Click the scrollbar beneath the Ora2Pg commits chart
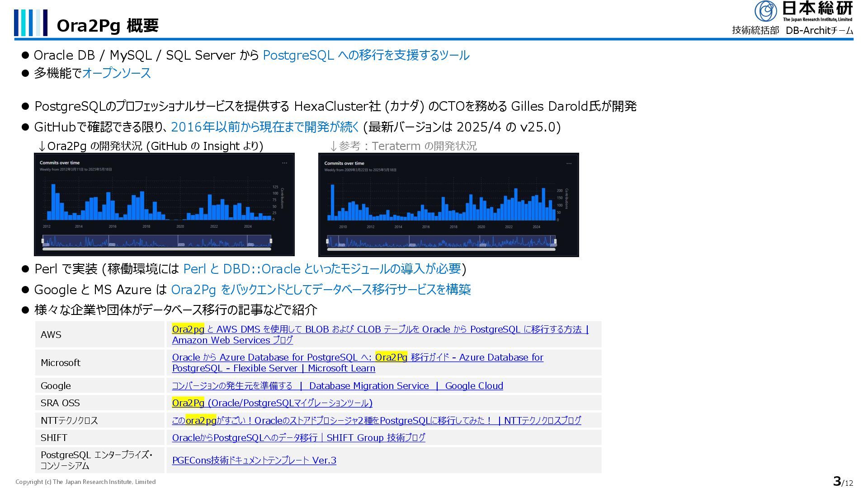Viewport: 868px width, 488px height. [156, 249]
